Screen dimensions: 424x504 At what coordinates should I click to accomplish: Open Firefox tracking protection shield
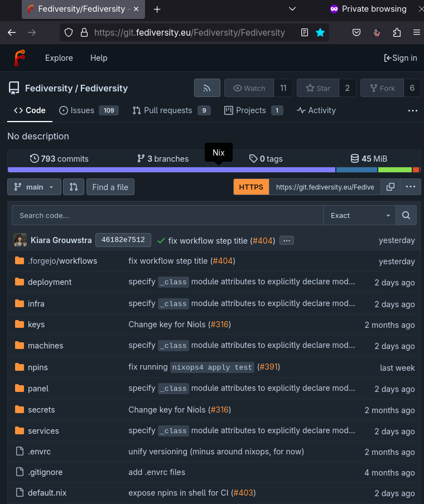coord(69,32)
